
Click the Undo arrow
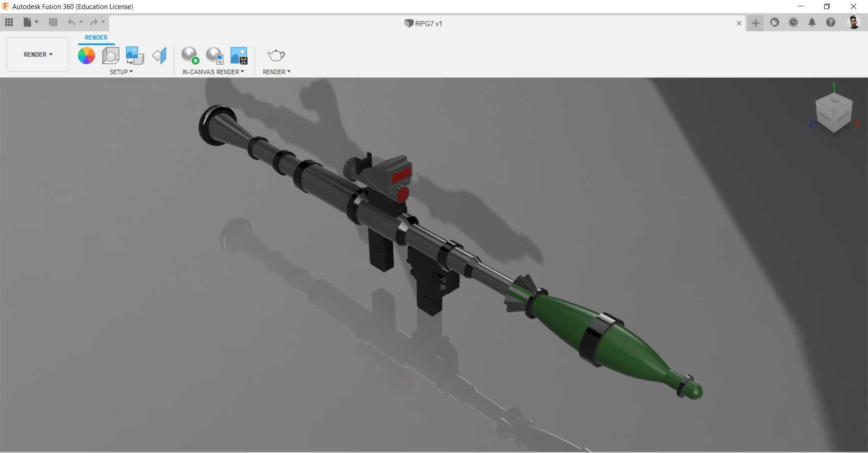[71, 22]
